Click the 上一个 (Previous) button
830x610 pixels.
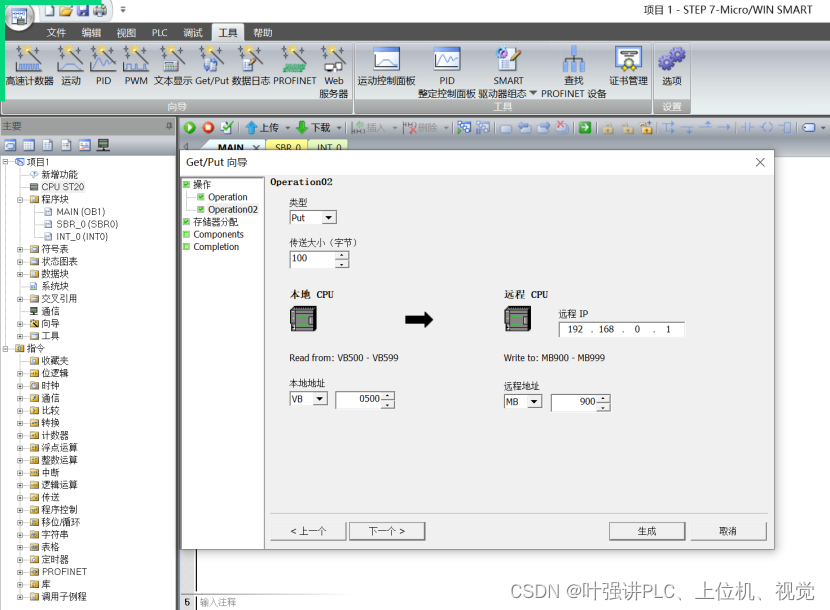308,531
